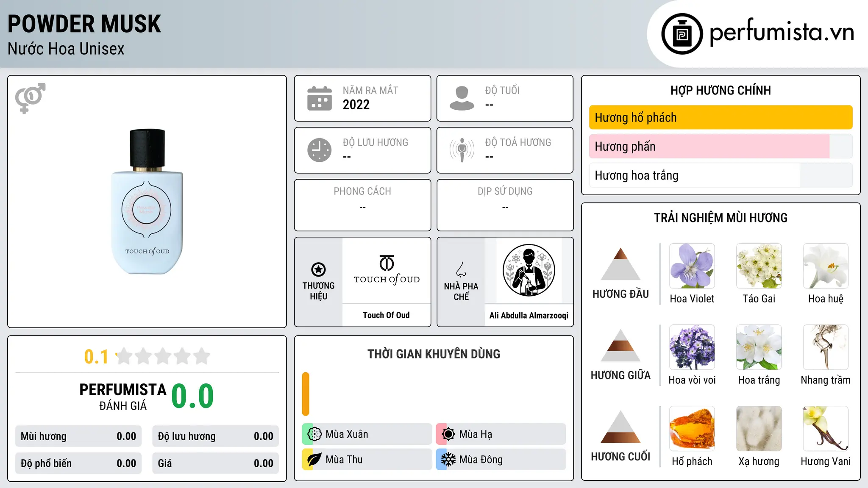Screen dimensions: 868x488
Task: Click the POWDER MUSK title
Action: [x=84, y=24]
